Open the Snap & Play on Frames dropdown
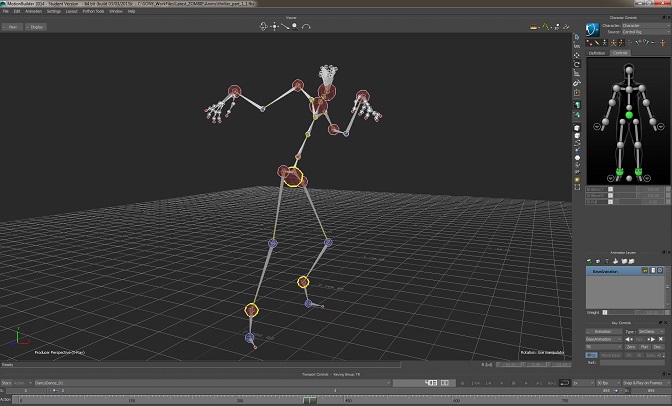The image size is (672, 406). click(646, 383)
